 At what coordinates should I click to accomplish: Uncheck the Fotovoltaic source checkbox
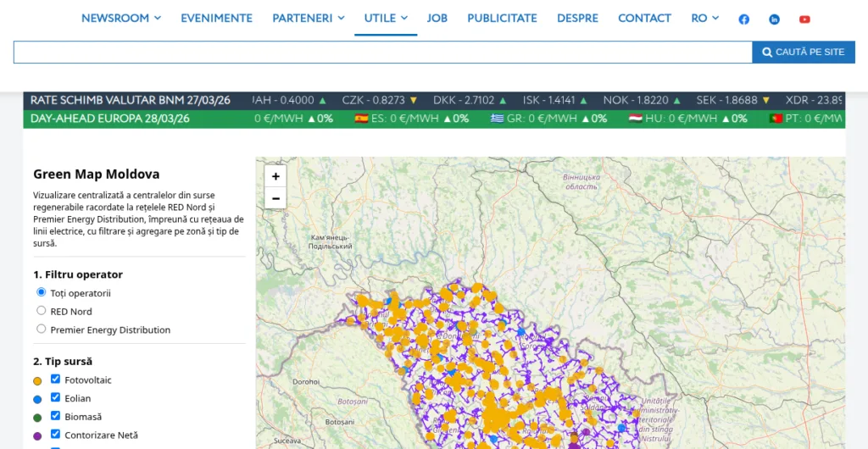click(56, 380)
